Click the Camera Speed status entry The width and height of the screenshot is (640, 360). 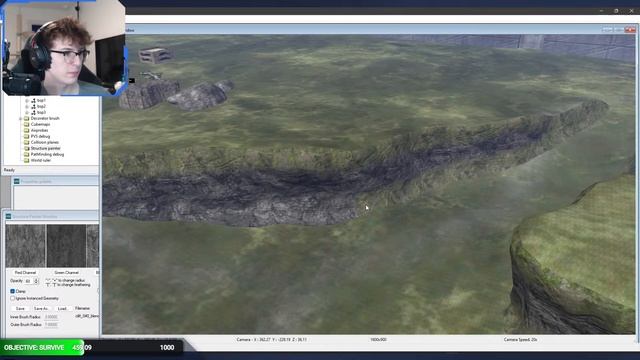click(520, 340)
